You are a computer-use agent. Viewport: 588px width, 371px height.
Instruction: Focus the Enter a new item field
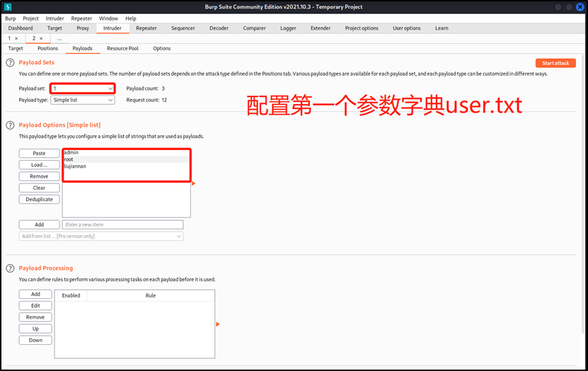(x=122, y=224)
